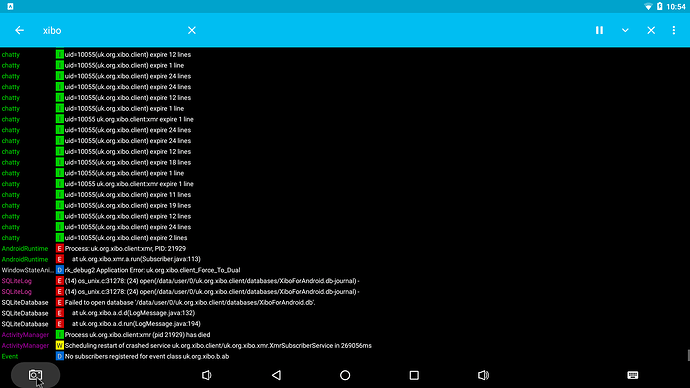This screenshot has width=690, height=388.
Task: Tap the Android back triangle button
Action: 276,375
